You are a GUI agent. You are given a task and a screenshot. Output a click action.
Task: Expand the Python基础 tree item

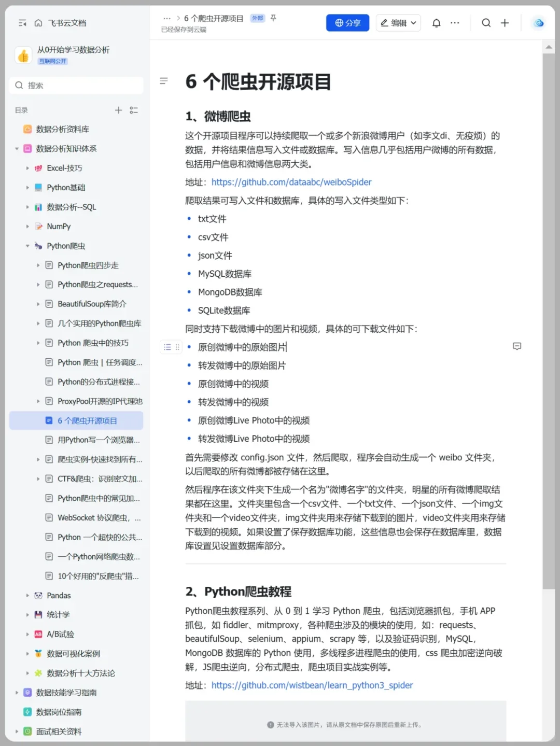27,187
